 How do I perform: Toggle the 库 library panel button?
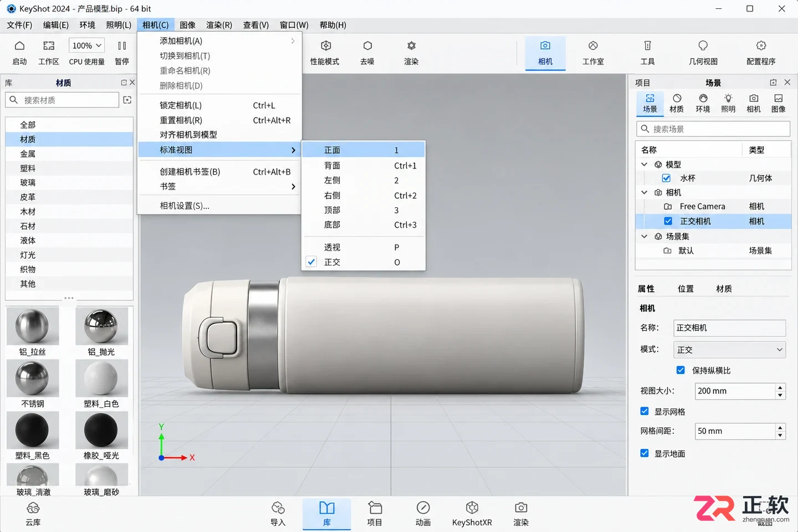point(326,514)
